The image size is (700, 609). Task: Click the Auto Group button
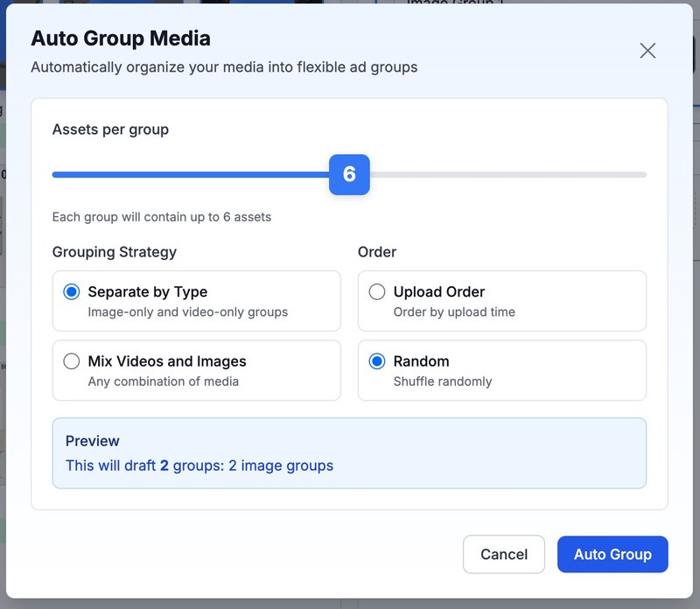click(612, 554)
